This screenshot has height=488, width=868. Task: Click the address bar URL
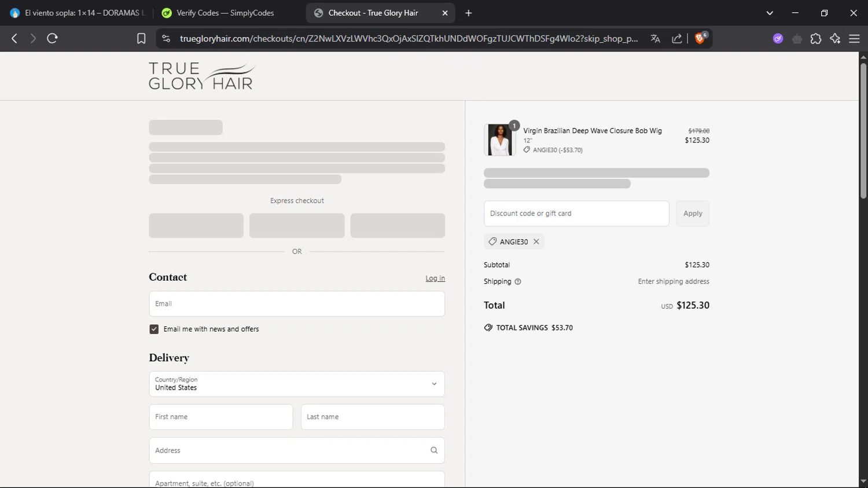[409, 38]
